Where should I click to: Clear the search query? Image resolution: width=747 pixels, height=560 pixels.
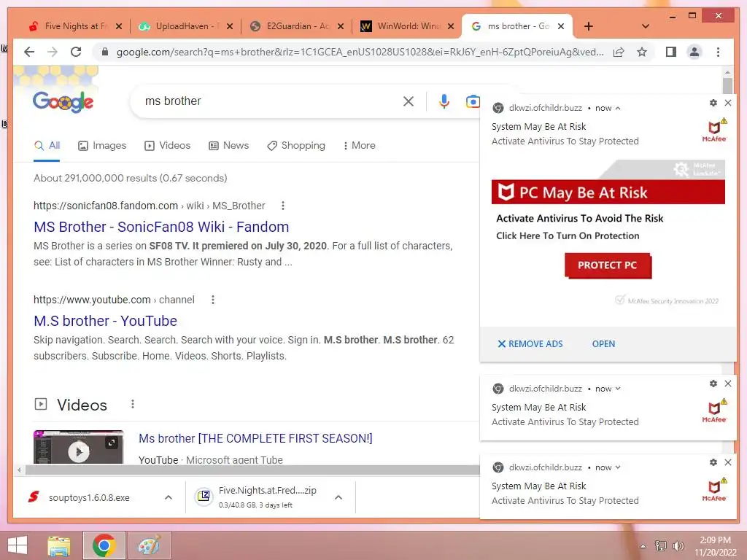coord(409,101)
